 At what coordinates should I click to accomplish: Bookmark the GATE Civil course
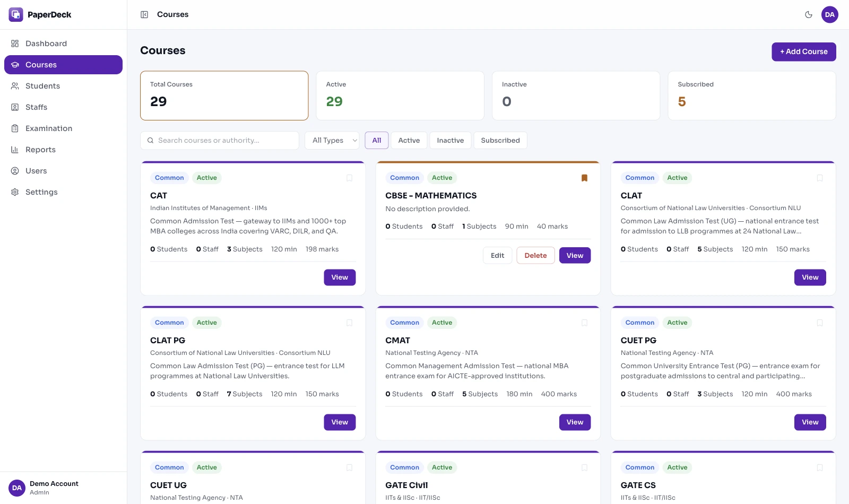584,467
